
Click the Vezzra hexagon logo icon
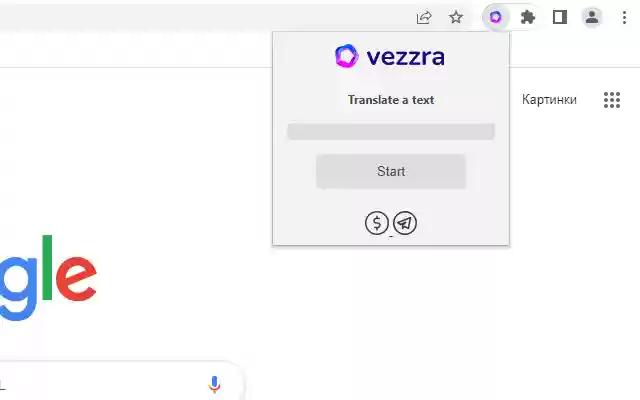click(x=346, y=56)
